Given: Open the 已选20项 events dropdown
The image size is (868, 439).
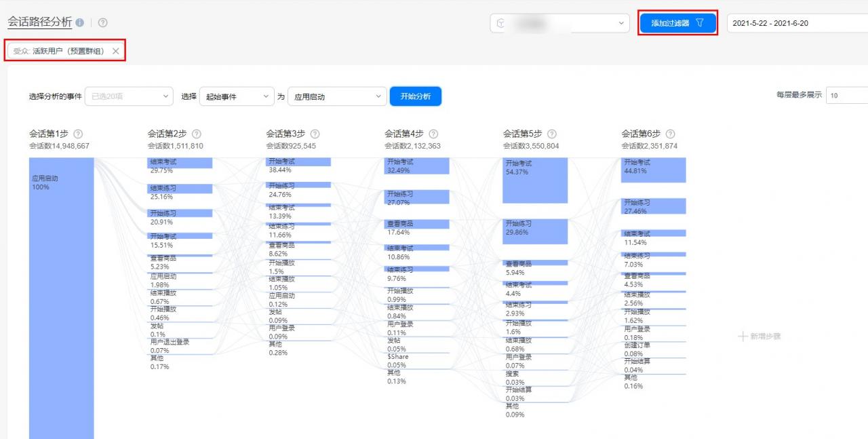Looking at the screenshot, I should pos(129,96).
